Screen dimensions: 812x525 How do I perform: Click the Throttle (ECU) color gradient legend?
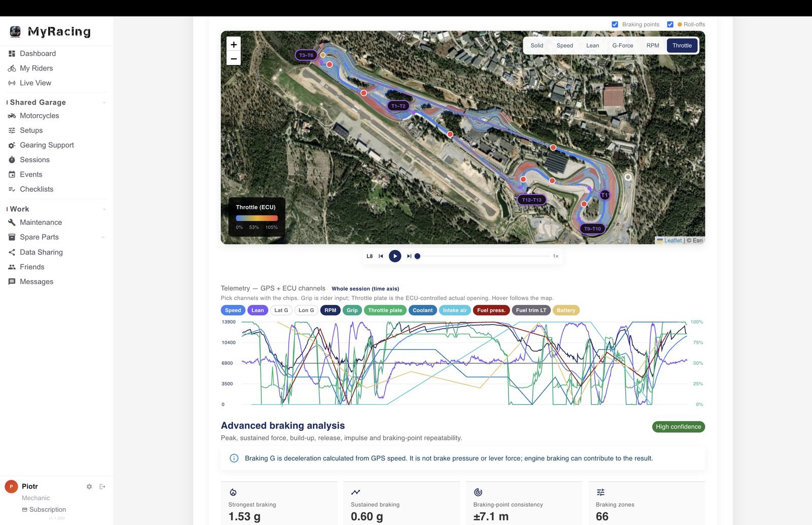[x=257, y=218]
